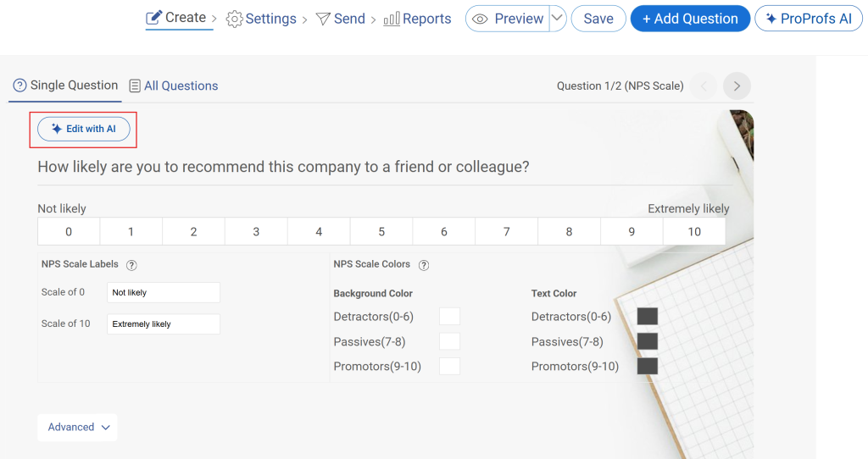The width and height of the screenshot is (868, 459).
Task: Pick Detractors background color swatch
Action: pyautogui.click(x=449, y=317)
